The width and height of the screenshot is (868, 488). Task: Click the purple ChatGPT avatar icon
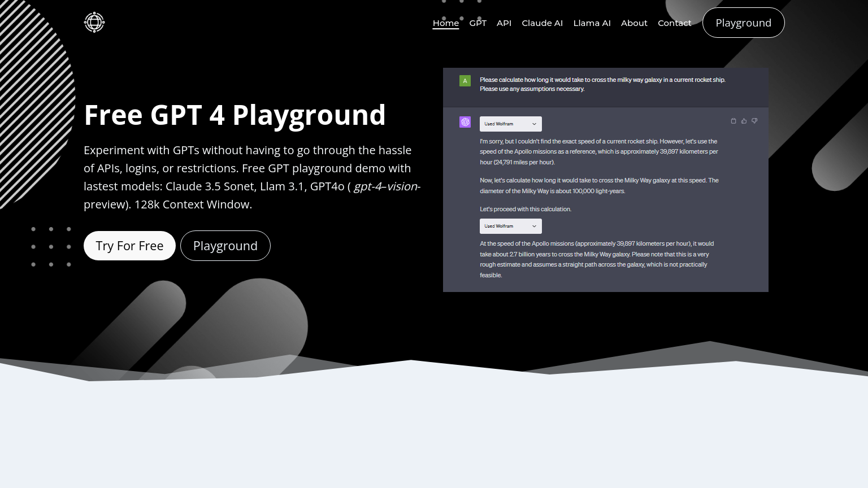click(x=465, y=122)
